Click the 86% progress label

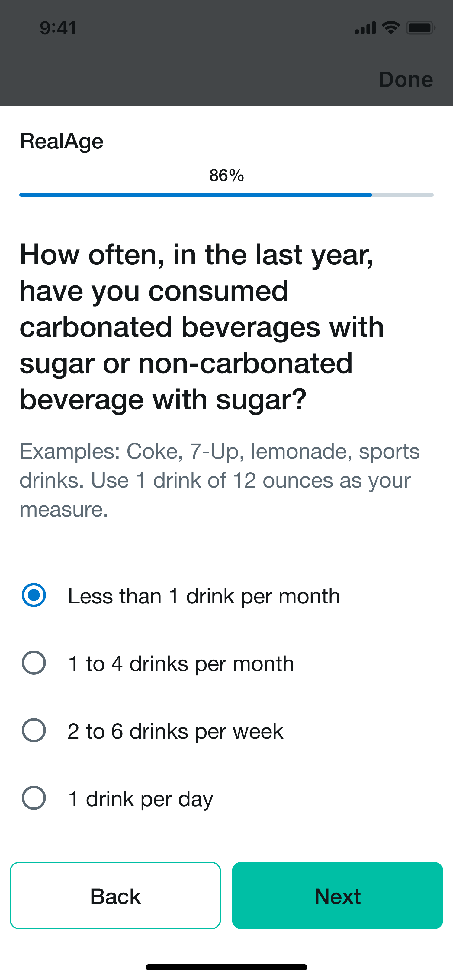click(226, 175)
